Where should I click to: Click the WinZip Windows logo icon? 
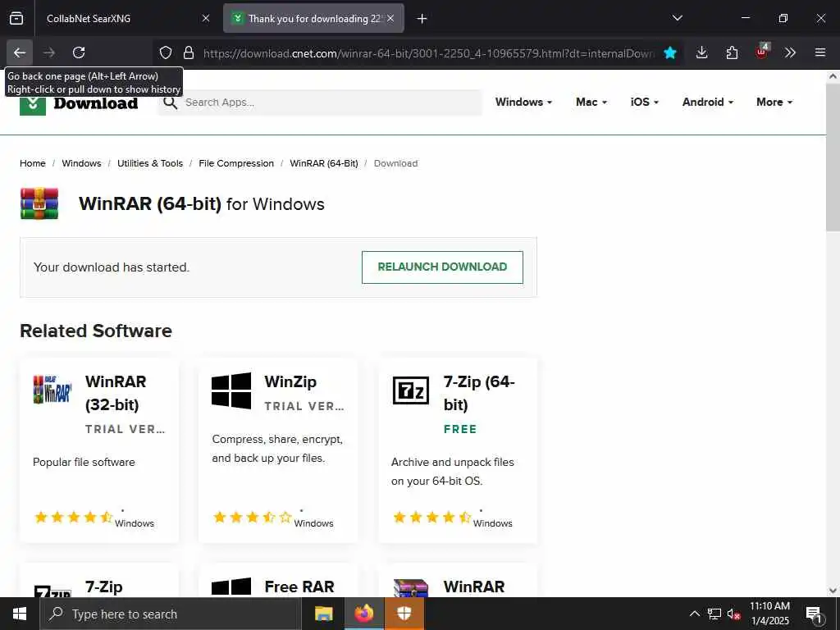pos(231,390)
